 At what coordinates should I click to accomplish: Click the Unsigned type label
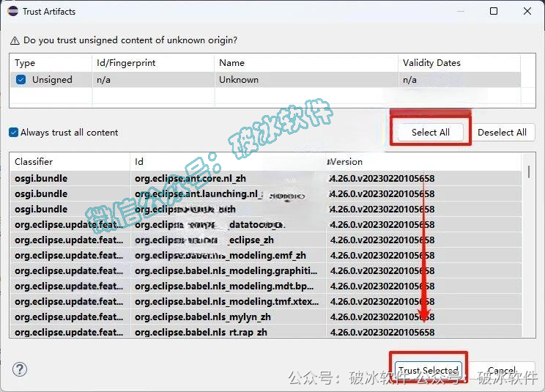click(52, 80)
